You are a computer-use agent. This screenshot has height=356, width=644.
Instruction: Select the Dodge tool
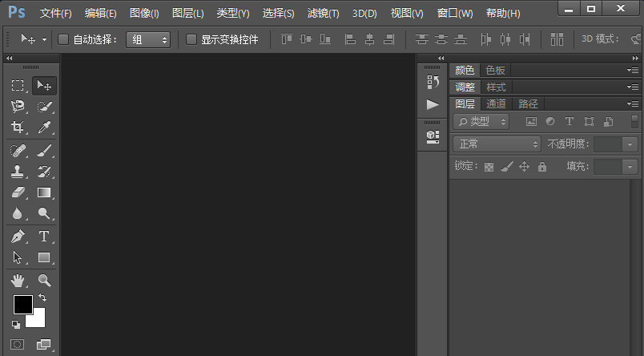44,213
